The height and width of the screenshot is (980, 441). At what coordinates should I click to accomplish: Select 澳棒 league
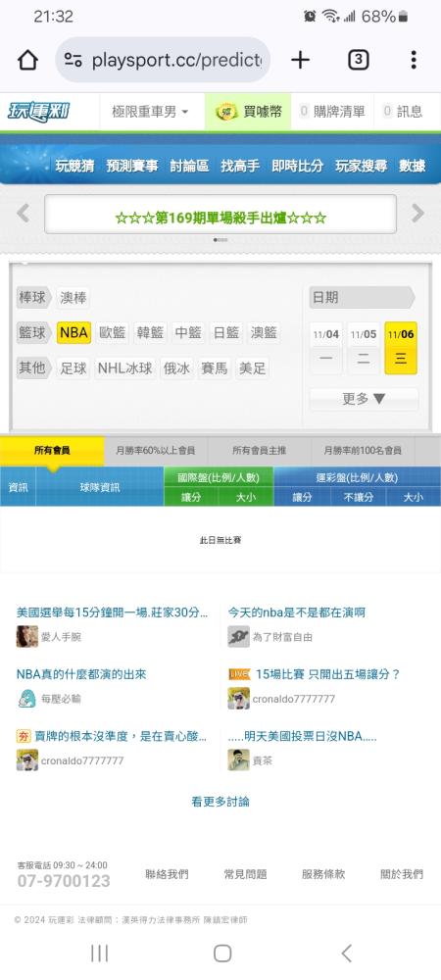[73, 298]
